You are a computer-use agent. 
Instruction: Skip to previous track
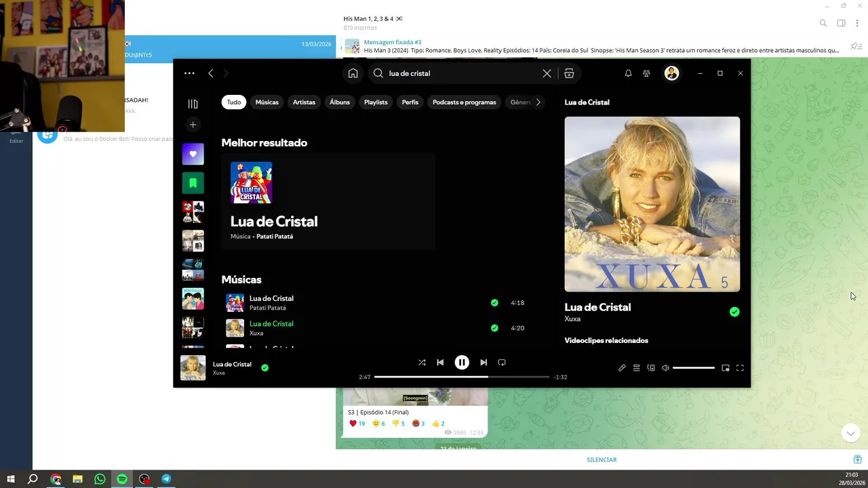coord(440,363)
